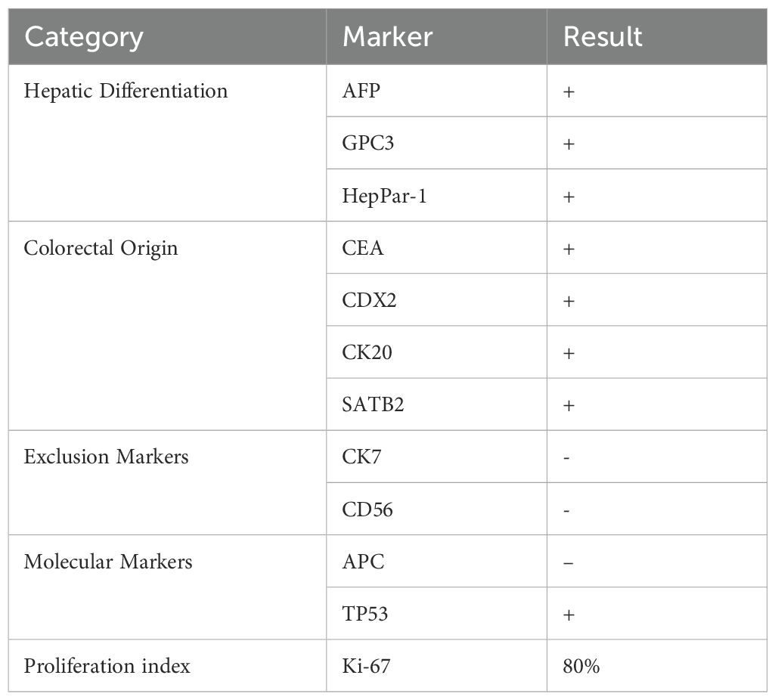Select the Hepatic Differentiation category cell
775x700 pixels.
(x=126, y=91)
